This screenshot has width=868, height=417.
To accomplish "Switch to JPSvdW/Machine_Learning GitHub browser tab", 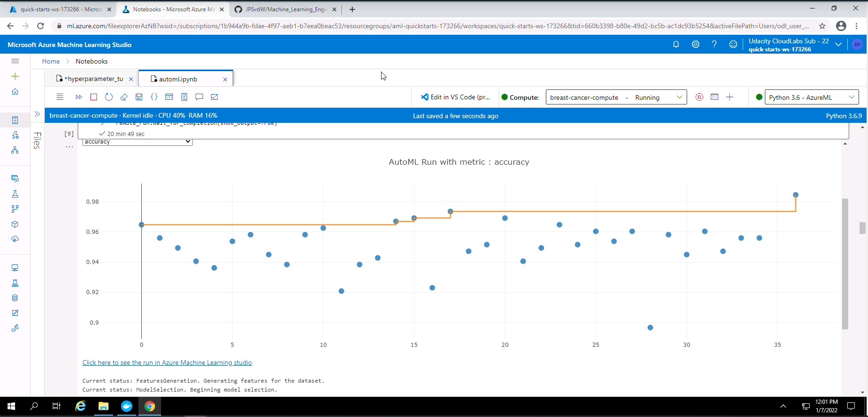I will 286,9.
